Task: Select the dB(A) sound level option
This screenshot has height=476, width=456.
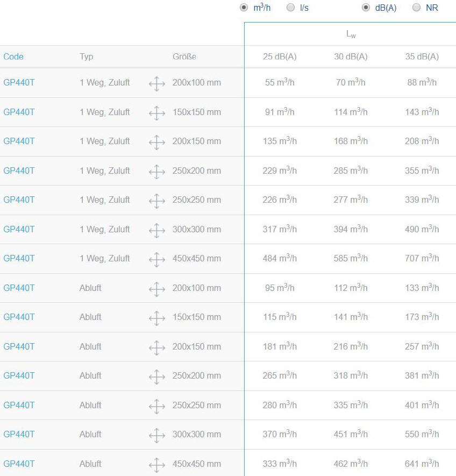Action: point(366,8)
